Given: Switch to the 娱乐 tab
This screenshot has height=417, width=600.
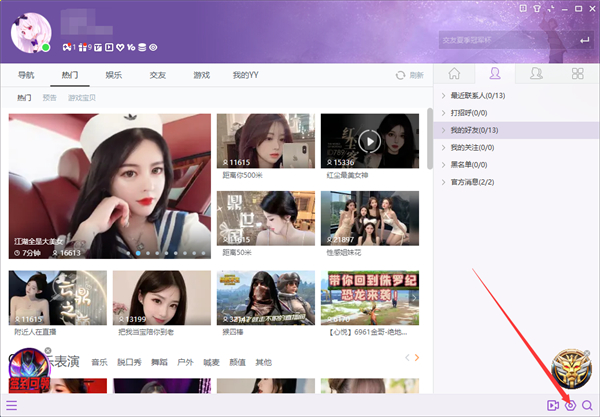Looking at the screenshot, I should (x=113, y=75).
